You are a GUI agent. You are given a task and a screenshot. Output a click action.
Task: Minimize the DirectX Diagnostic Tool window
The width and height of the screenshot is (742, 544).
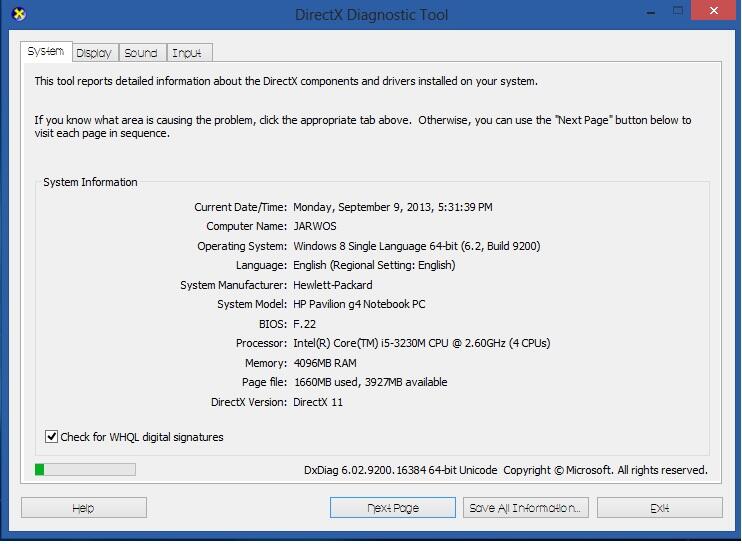651,12
